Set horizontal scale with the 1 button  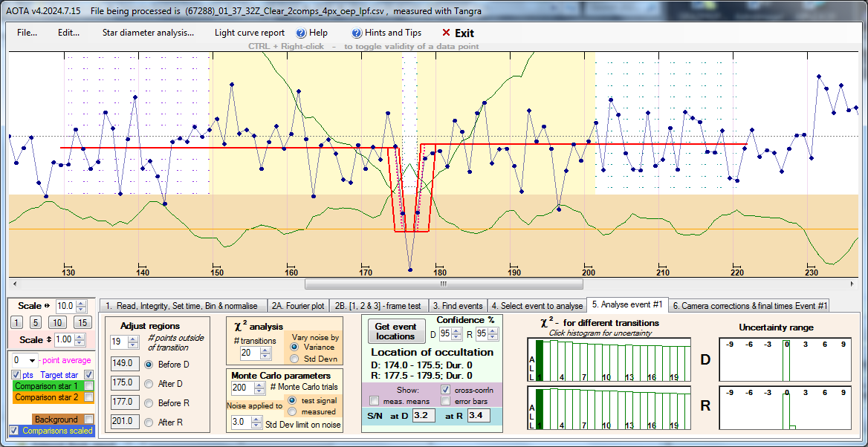pos(17,322)
